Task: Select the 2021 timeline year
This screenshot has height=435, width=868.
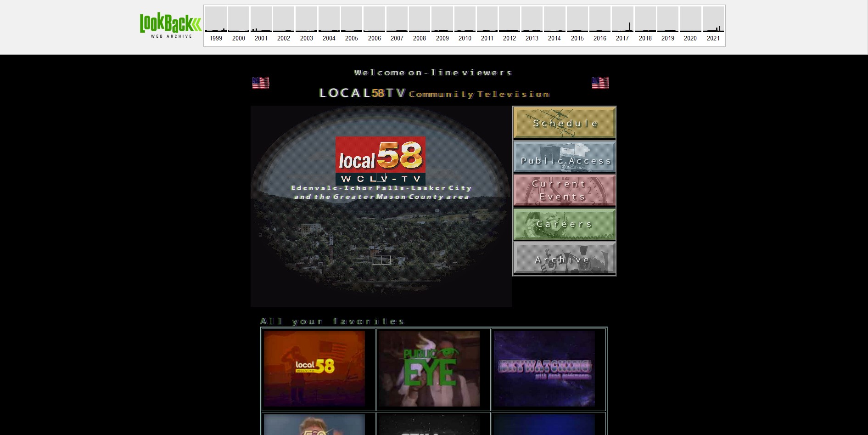Action: 713,25
